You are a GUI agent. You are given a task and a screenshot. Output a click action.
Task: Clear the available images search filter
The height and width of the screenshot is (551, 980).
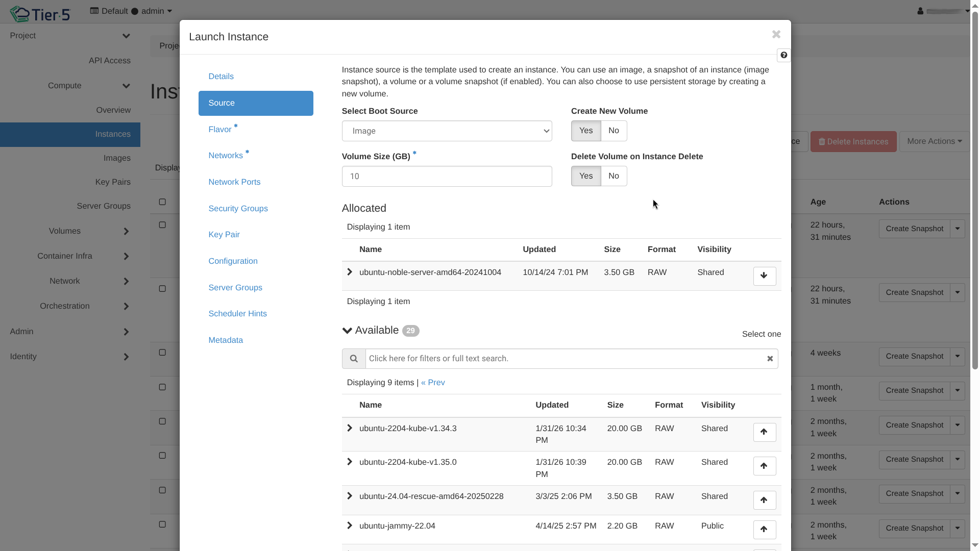770,359
